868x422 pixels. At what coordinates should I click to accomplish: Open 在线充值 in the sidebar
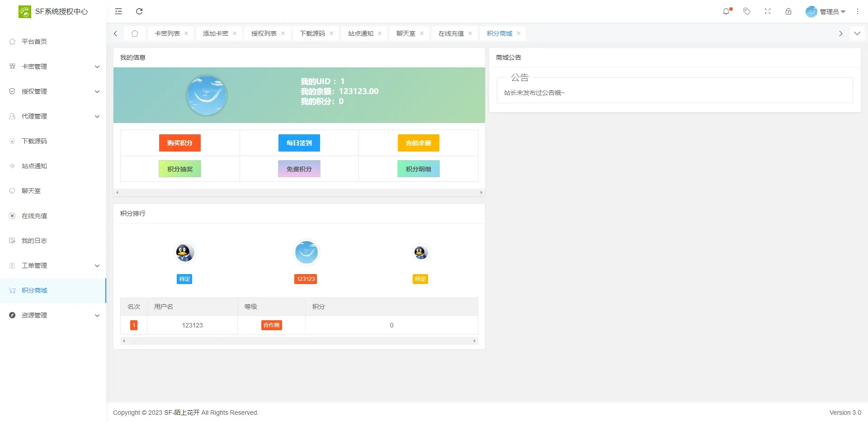[x=34, y=216]
